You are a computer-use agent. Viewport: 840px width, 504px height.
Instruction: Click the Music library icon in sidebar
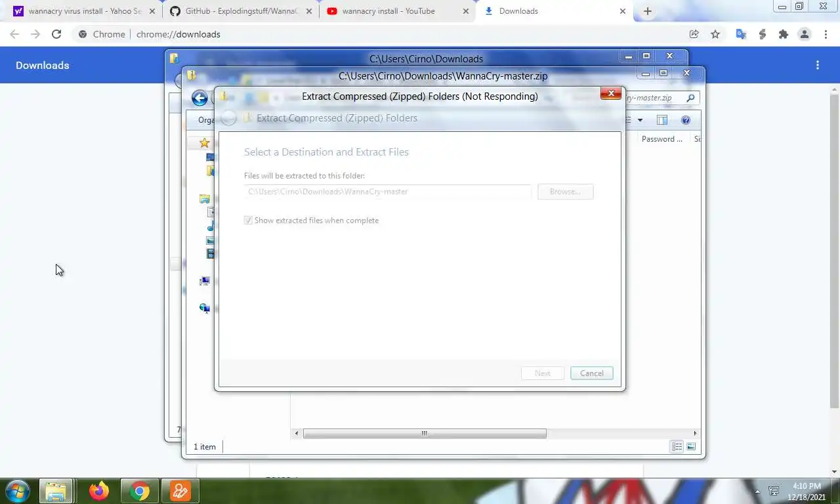(211, 226)
